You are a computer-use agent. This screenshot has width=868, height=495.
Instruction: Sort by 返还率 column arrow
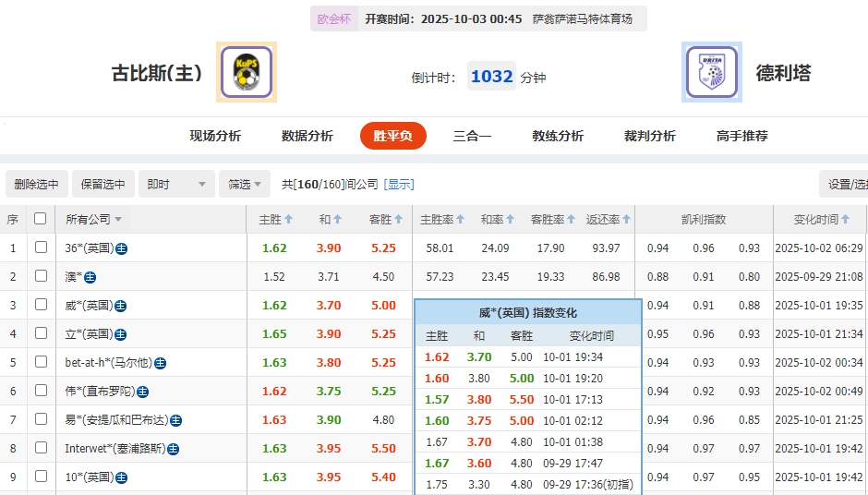[628, 220]
